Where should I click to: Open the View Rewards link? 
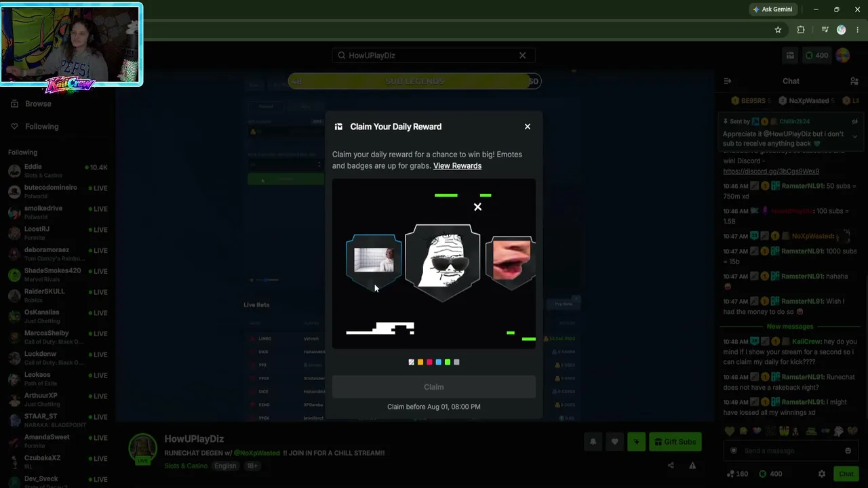457,166
